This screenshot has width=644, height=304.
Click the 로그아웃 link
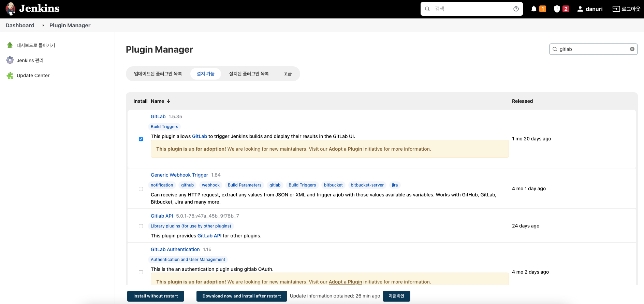[627, 9]
